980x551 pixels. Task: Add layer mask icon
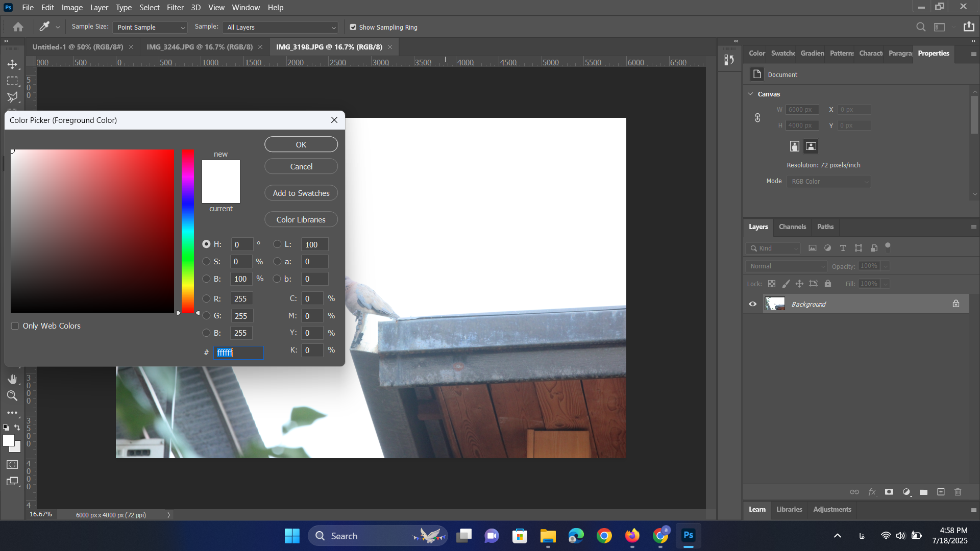(889, 492)
